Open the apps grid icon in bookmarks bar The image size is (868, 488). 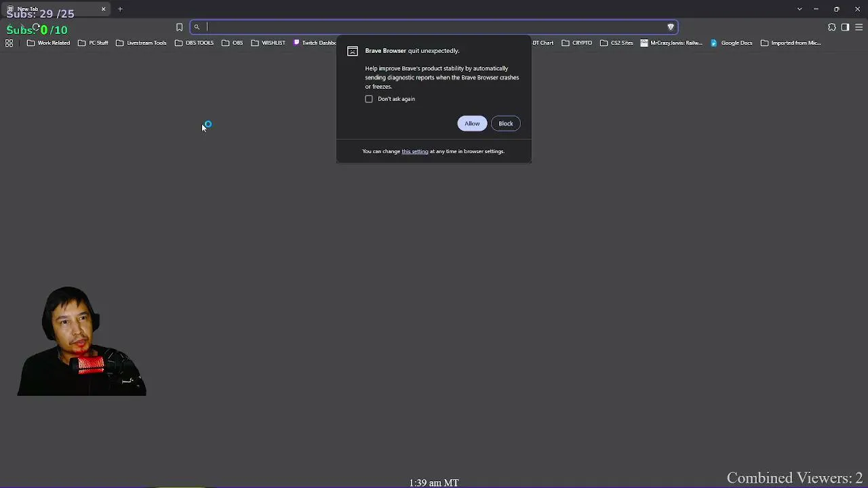(x=9, y=43)
